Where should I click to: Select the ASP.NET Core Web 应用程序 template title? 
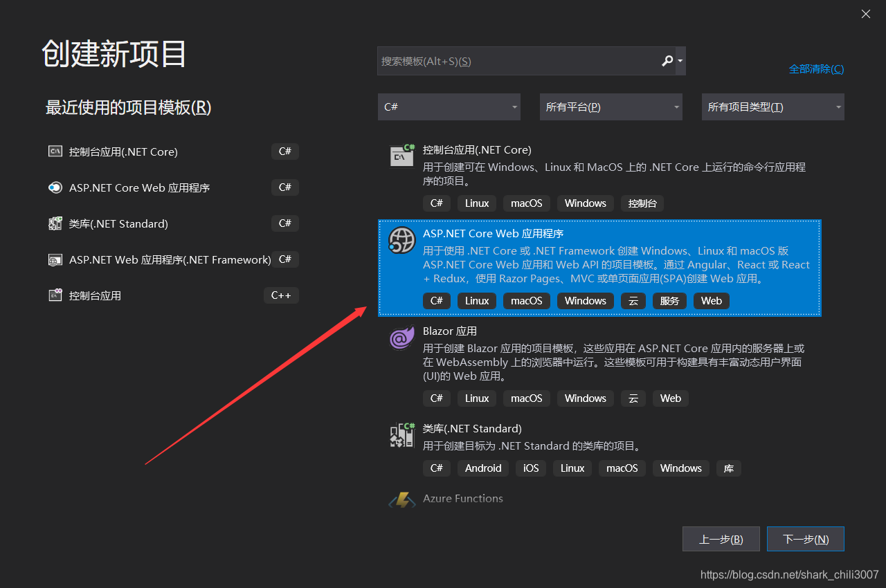493,233
